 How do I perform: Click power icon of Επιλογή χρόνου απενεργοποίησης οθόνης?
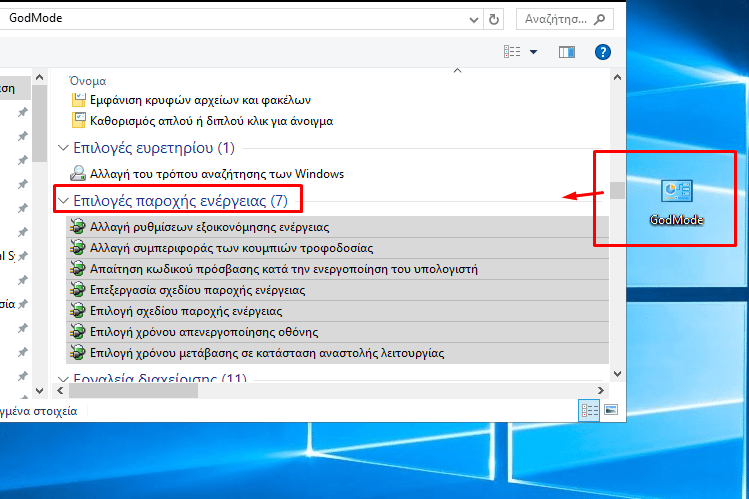(77, 331)
